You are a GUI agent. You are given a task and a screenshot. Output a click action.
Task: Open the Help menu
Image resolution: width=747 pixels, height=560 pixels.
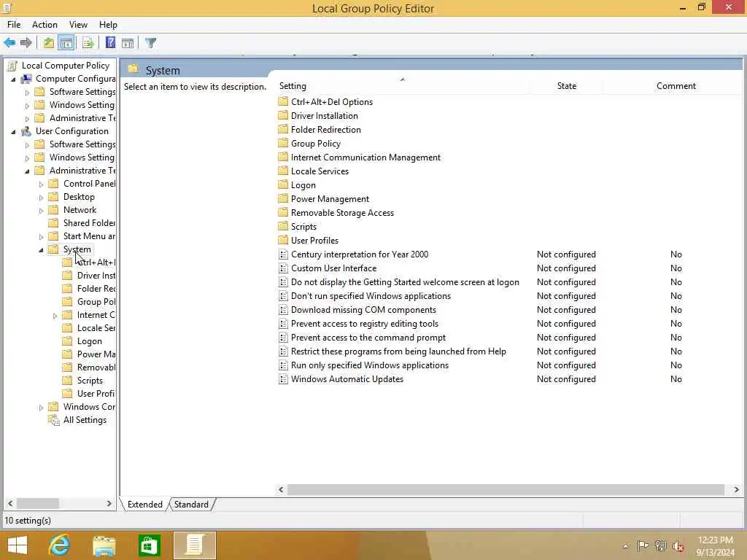click(x=108, y=25)
